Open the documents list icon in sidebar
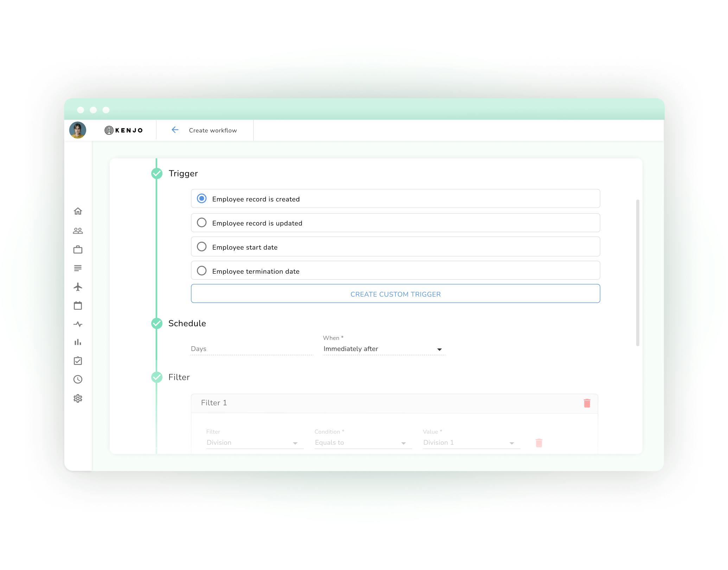728x570 pixels. click(x=78, y=268)
